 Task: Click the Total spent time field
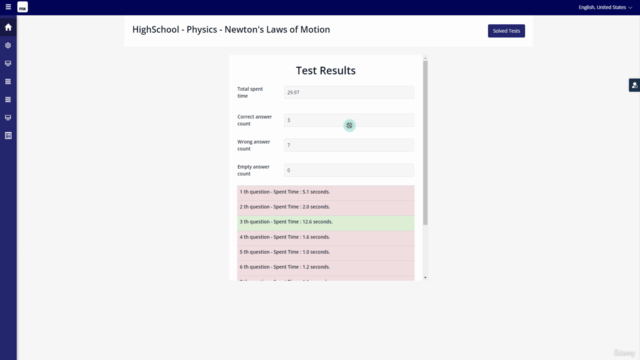point(349,92)
